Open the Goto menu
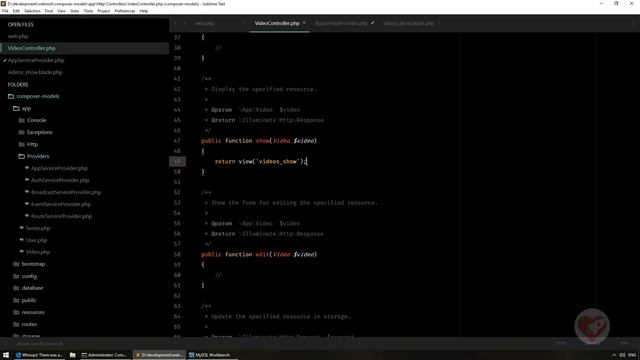Image resolution: width=640 pixels, height=360 pixels. click(74, 11)
